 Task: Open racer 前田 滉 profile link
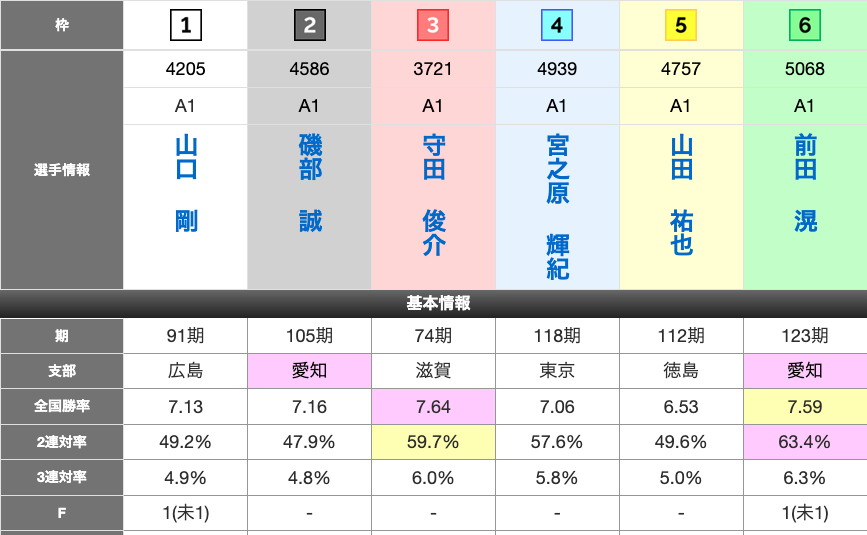pos(805,185)
